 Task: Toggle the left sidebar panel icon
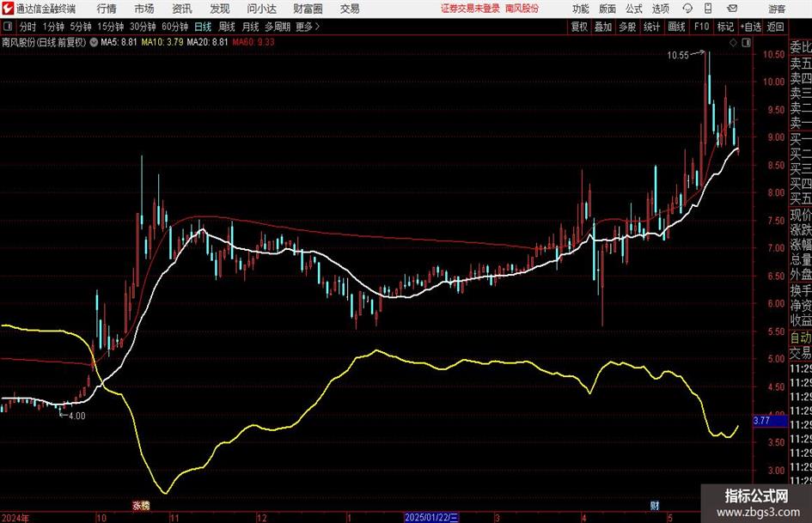tap(7, 27)
